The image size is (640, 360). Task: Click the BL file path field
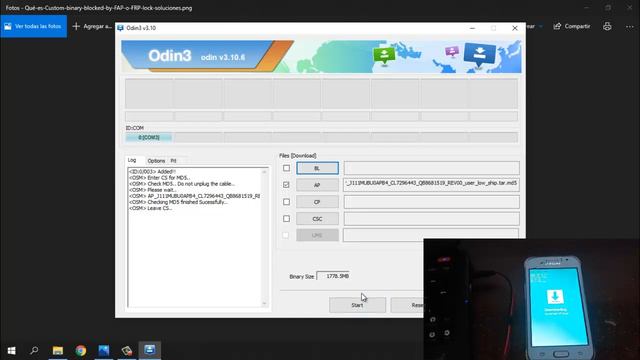(x=431, y=168)
